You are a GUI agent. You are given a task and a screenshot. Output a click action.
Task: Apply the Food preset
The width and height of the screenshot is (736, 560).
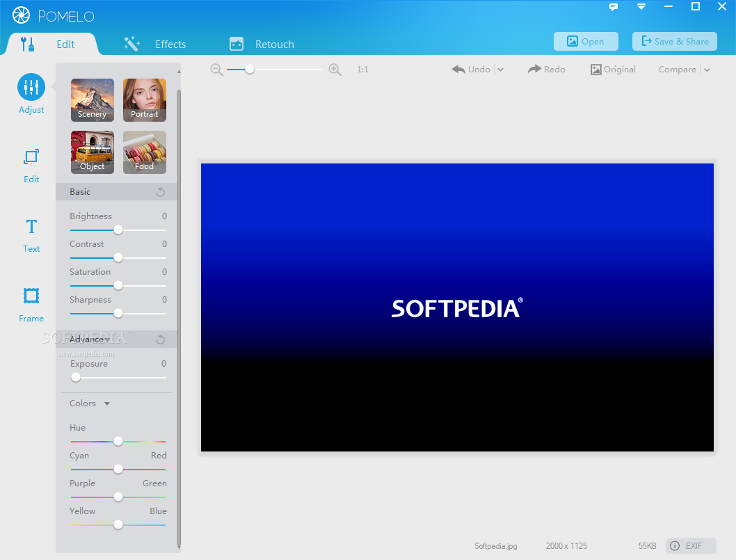[x=145, y=152]
